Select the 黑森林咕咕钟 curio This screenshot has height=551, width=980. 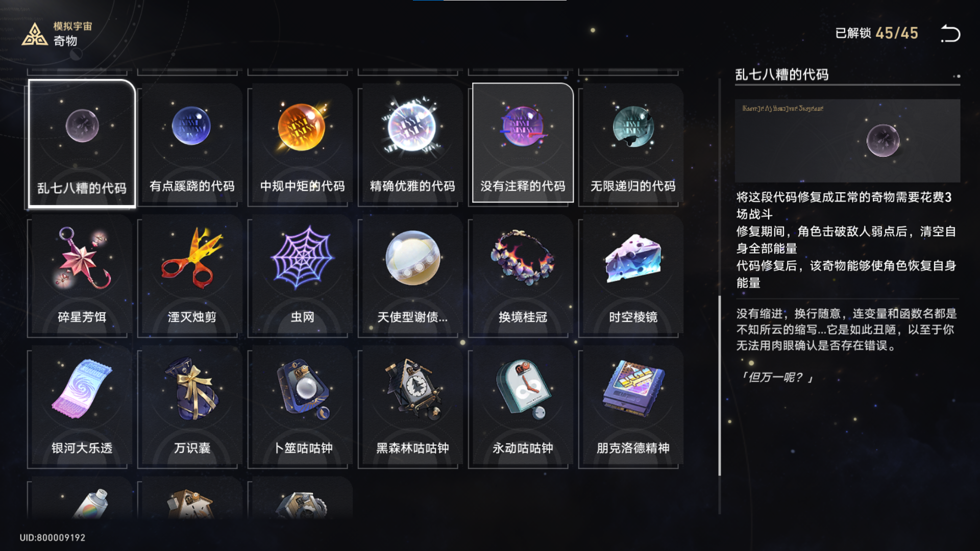412,407
